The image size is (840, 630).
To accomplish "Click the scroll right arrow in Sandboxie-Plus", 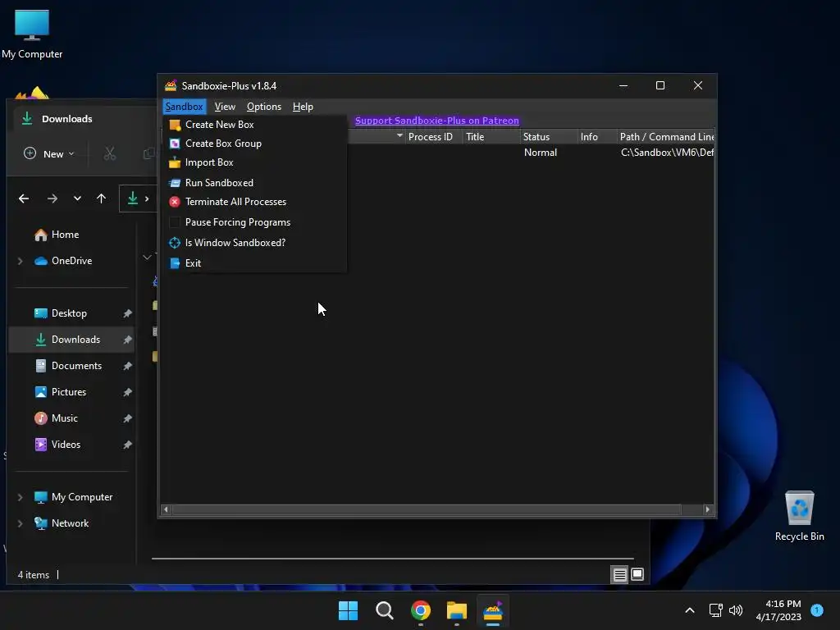I will pos(708,509).
